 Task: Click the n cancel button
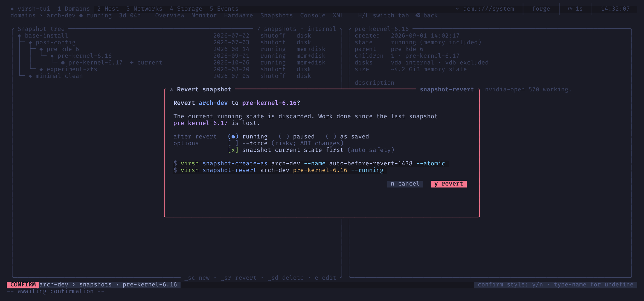click(x=405, y=184)
